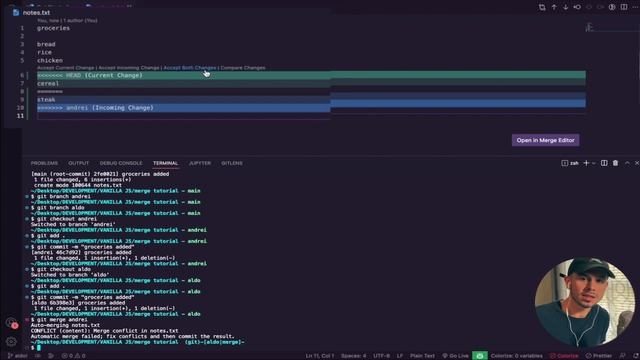Viewport: 640px width, 360px height.
Task: Click the 'git merge andrei' terminal line
Action: click(59, 320)
